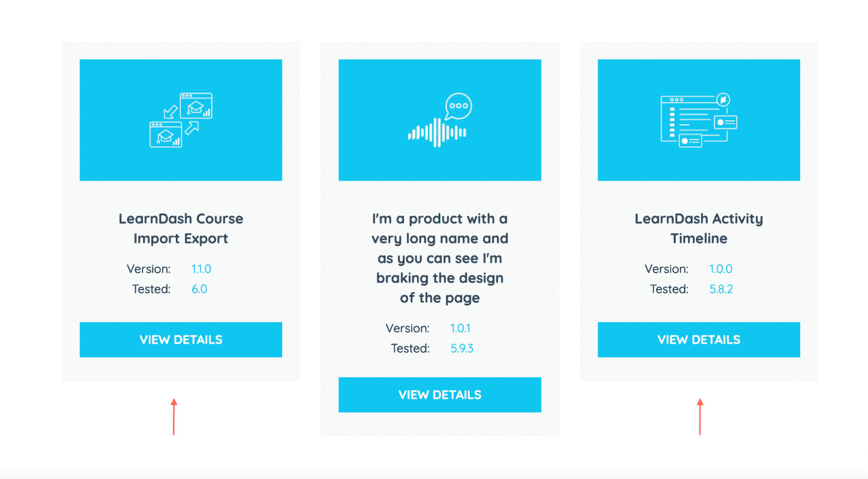The height and width of the screenshot is (479, 868).
Task: Click the LearnDash Course Import Export title
Action: pos(181,228)
